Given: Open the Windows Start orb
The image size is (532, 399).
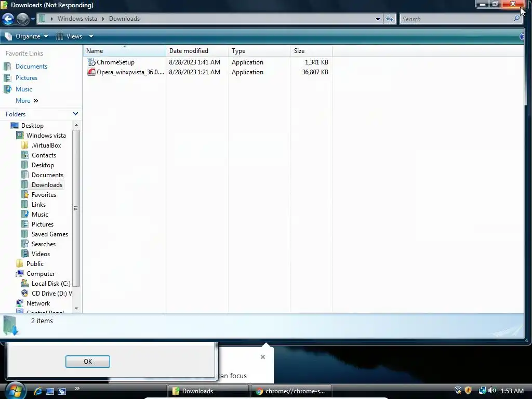Looking at the screenshot, I should pyautogui.click(x=15, y=391).
